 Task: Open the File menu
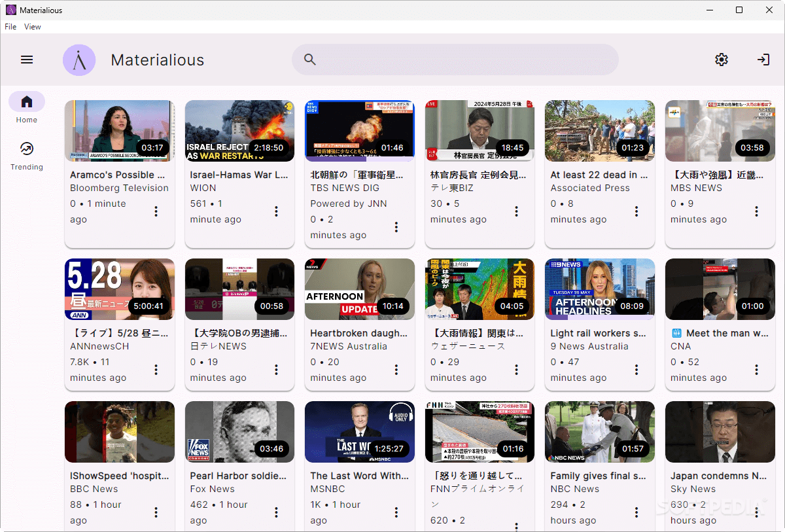pyautogui.click(x=10, y=27)
